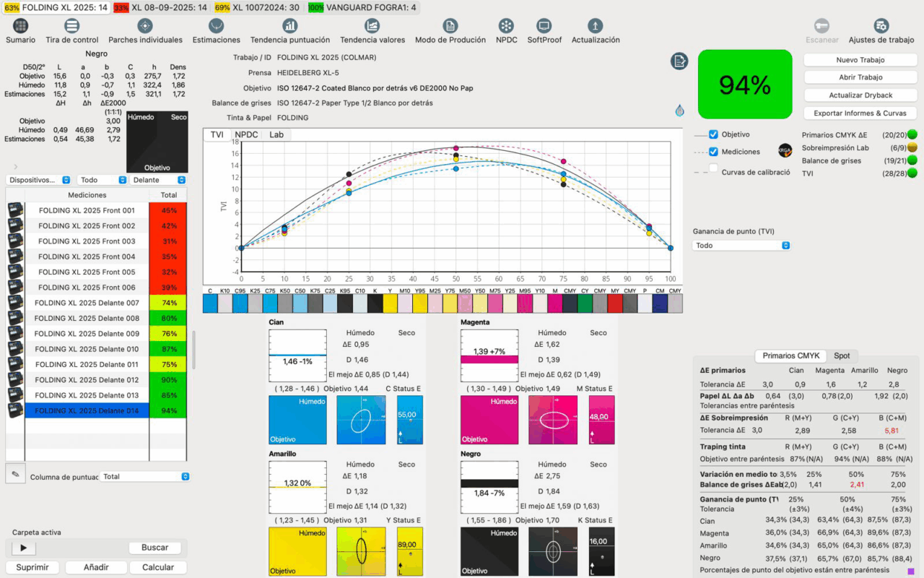924x578 pixels.
Task: Click Exportar Informes & Curvas button
Action: 860,113
